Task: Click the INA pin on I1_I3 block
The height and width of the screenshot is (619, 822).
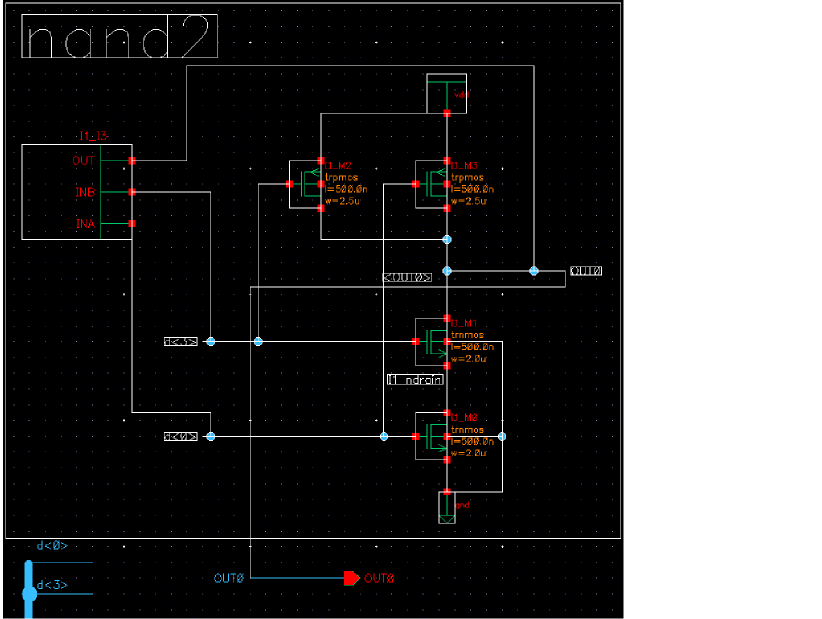Action: tap(132, 224)
